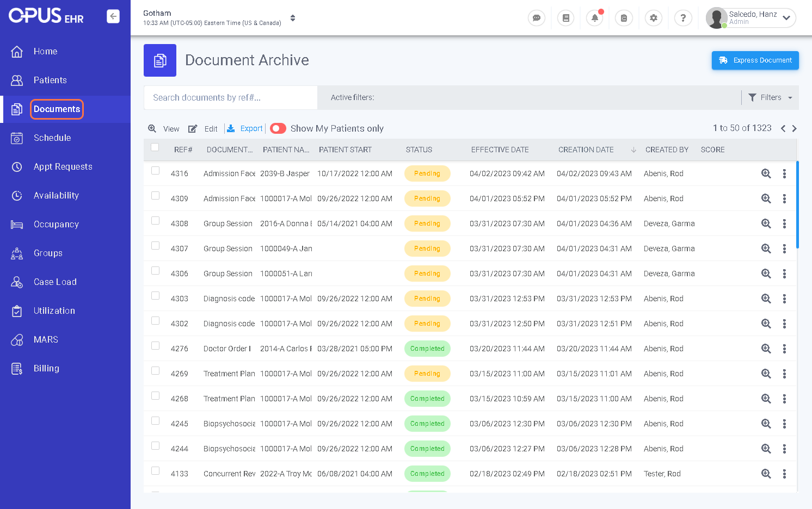Preview document 4133 with its magnifier icon
Viewport: 812px width, 509px height.
tap(766, 474)
